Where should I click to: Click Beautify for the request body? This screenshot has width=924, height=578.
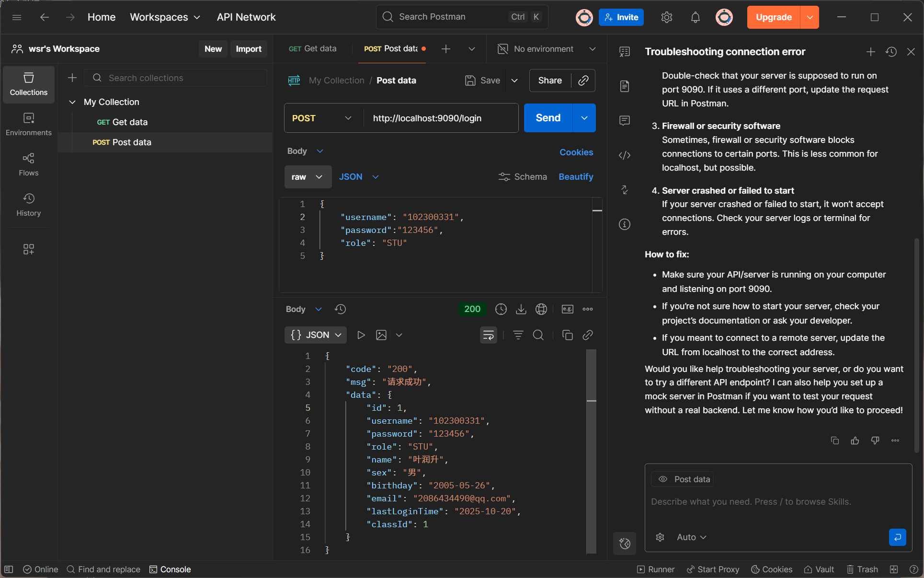click(x=576, y=177)
